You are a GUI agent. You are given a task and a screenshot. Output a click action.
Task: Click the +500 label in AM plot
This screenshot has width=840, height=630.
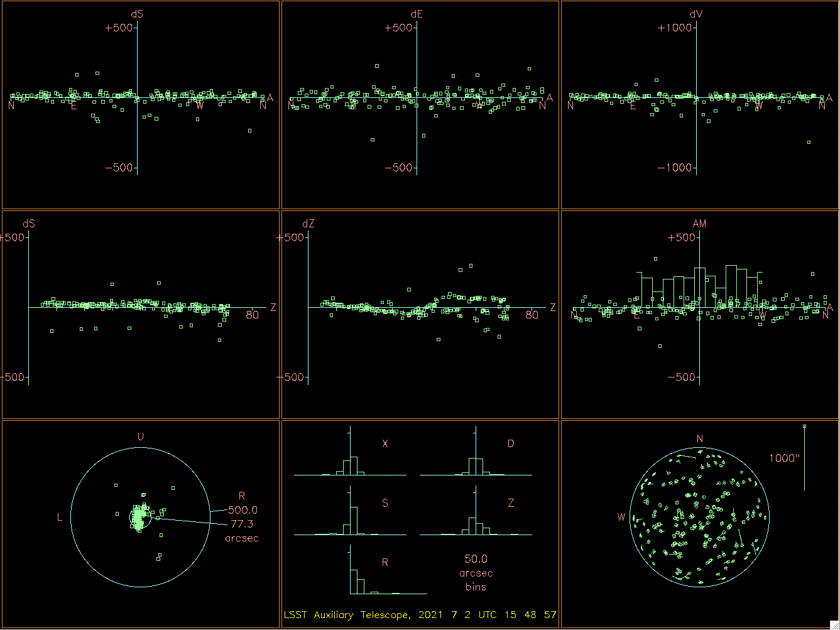tap(681, 237)
